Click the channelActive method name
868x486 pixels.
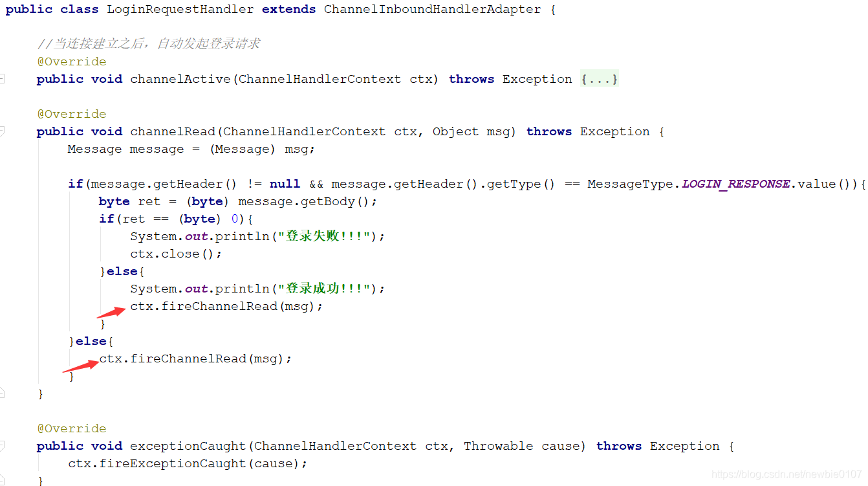click(x=180, y=79)
